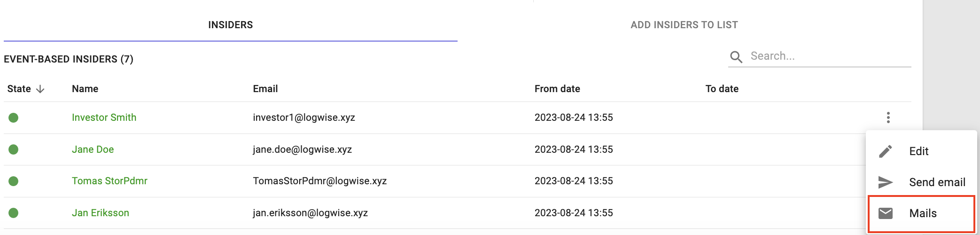The height and width of the screenshot is (235, 980).
Task: Switch to the INSIDERS tab
Action: 231,25
